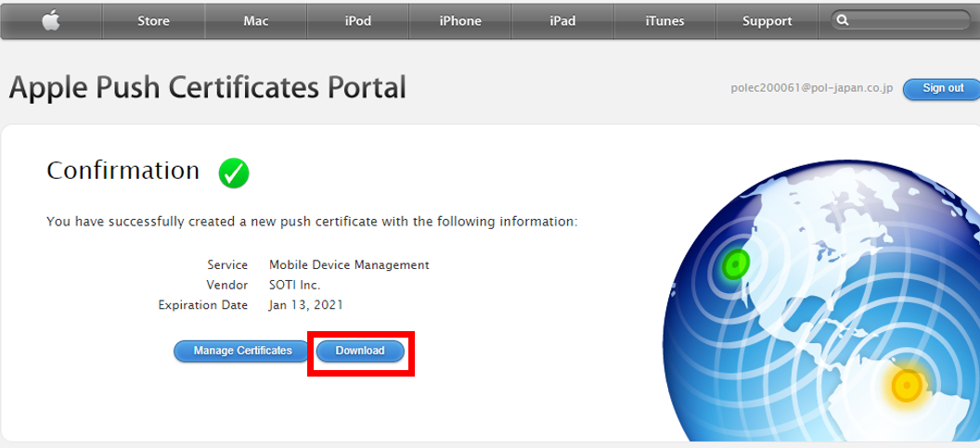Open the Support navigation item
Viewport: 980px width, 448px height.
767,20
